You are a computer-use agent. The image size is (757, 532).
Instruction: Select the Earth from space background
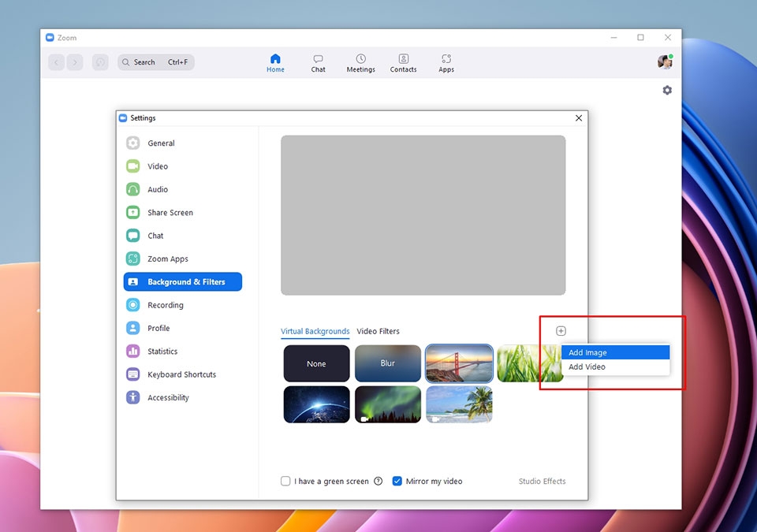click(x=317, y=404)
